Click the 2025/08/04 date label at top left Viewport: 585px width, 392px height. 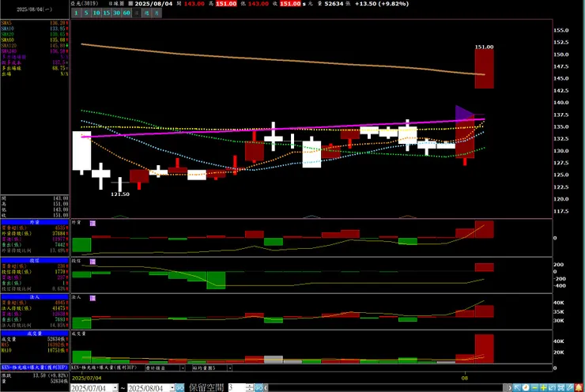coord(34,9)
